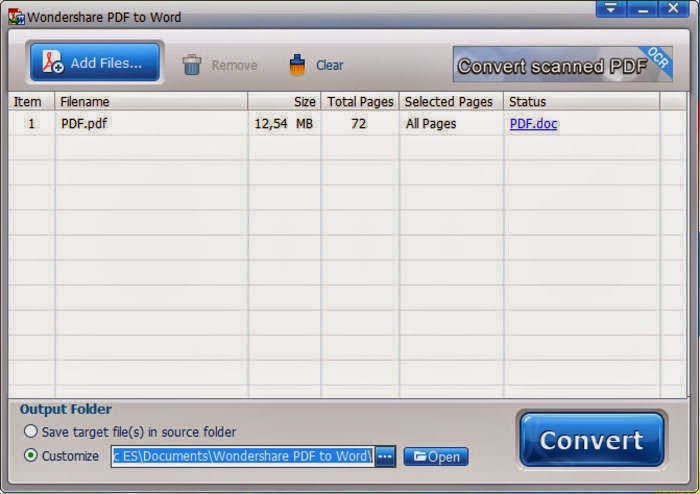700x494 pixels.
Task: Open the Convert scanned PDF OCR banner
Action: tap(562, 65)
